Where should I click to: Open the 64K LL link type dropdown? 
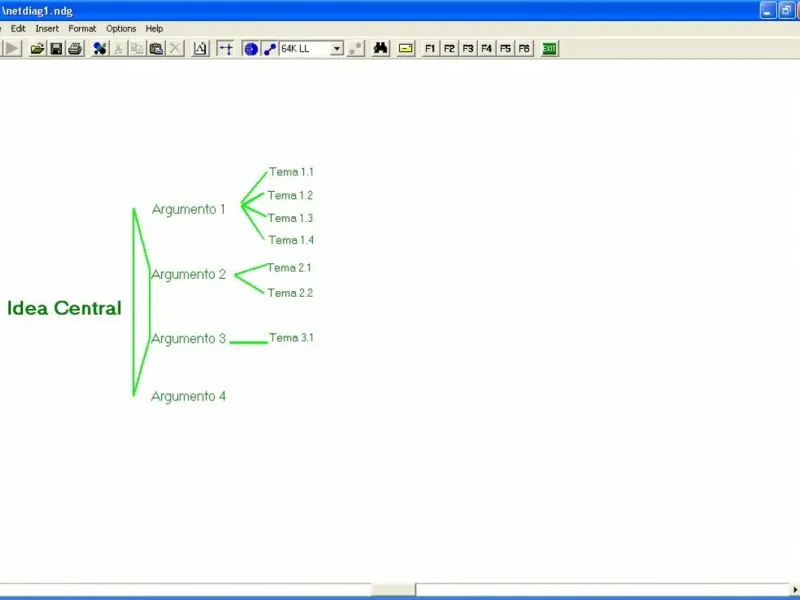337,48
